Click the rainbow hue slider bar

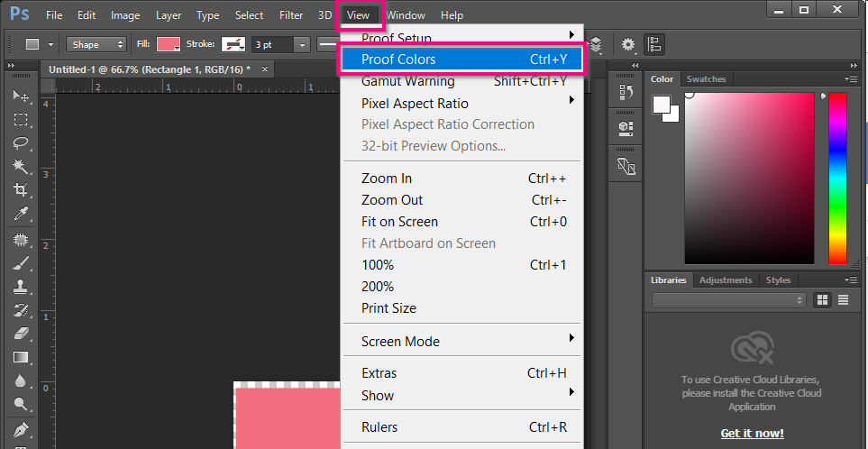pos(837,179)
